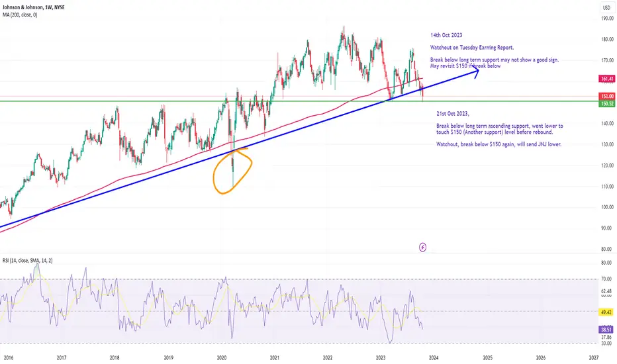617x364 pixels.
Task: Click the 2018 label on time axis
Action: click(115, 357)
